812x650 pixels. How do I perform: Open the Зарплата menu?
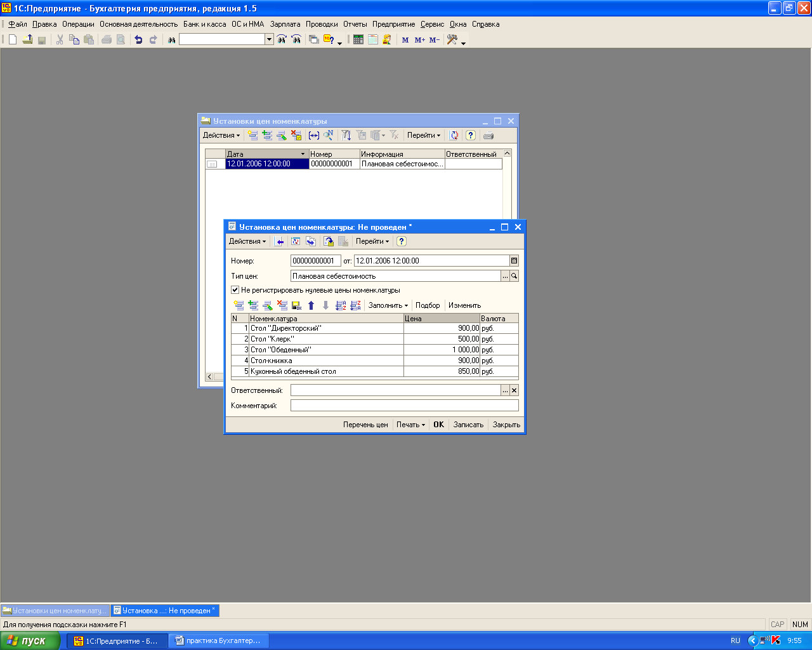coord(285,24)
